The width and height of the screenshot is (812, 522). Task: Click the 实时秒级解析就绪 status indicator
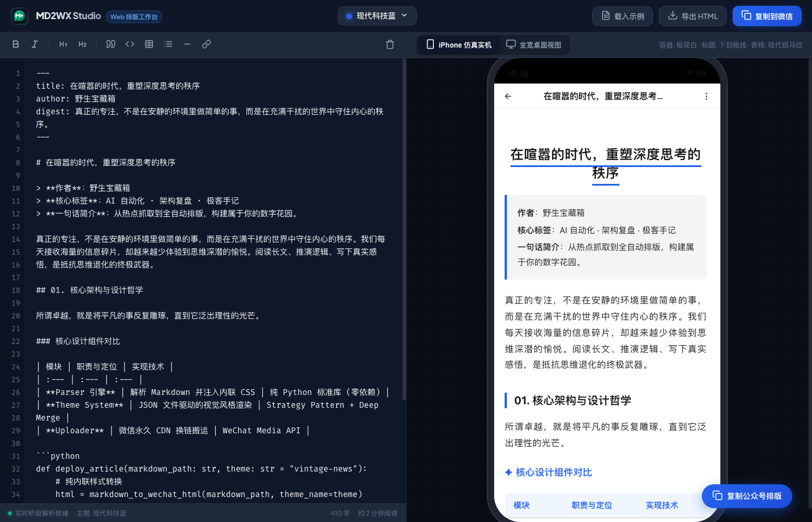(38, 513)
